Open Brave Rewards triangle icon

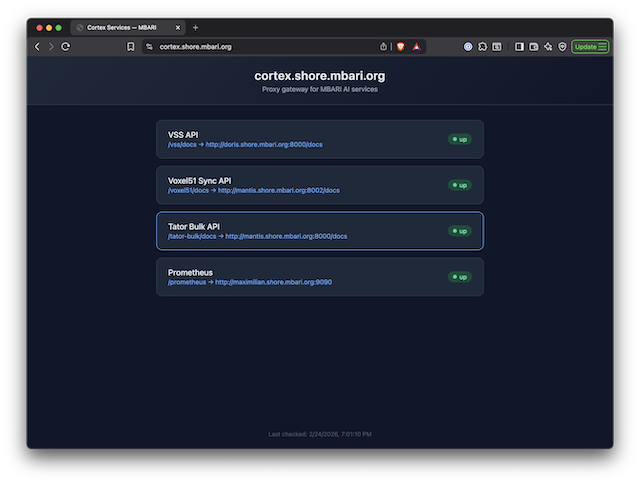pyautogui.click(x=416, y=47)
